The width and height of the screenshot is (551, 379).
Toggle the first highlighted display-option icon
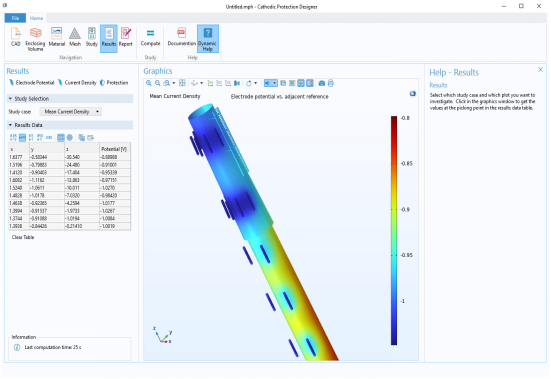point(301,83)
